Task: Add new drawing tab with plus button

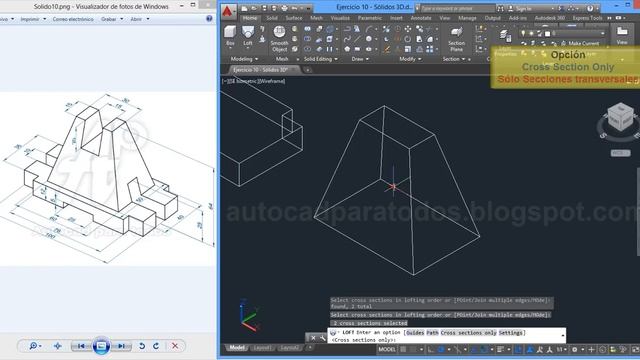Action: click(x=307, y=70)
